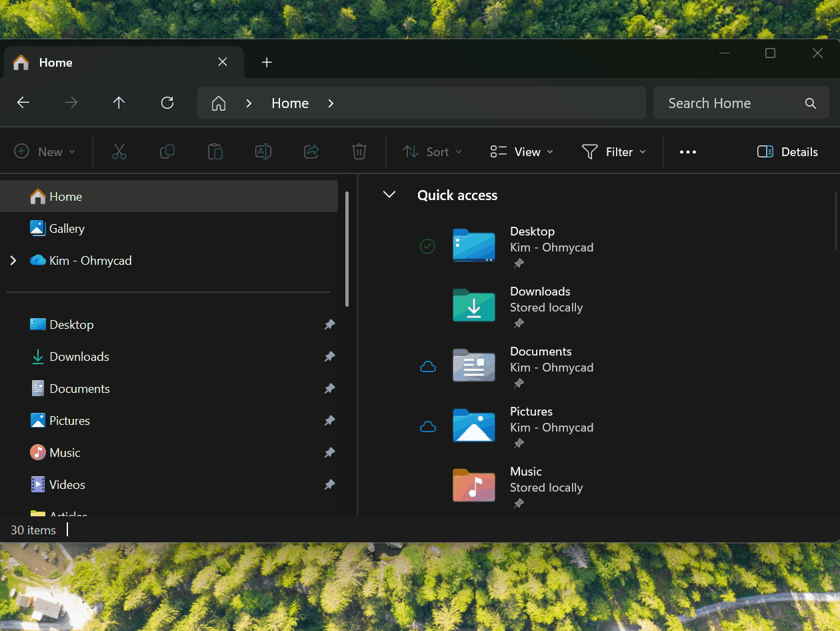Viewport: 840px width, 631px height.
Task: Click the chevron after Home in address bar
Action: point(331,103)
